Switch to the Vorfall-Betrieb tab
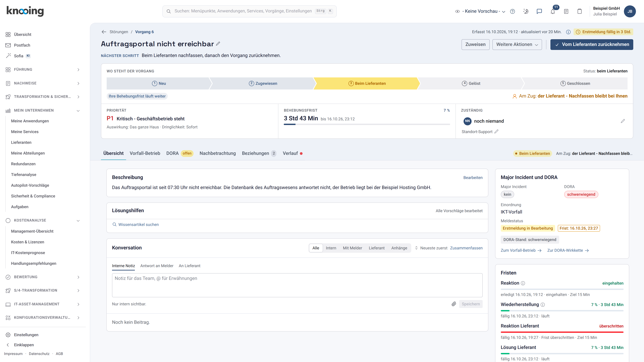 pyautogui.click(x=145, y=153)
